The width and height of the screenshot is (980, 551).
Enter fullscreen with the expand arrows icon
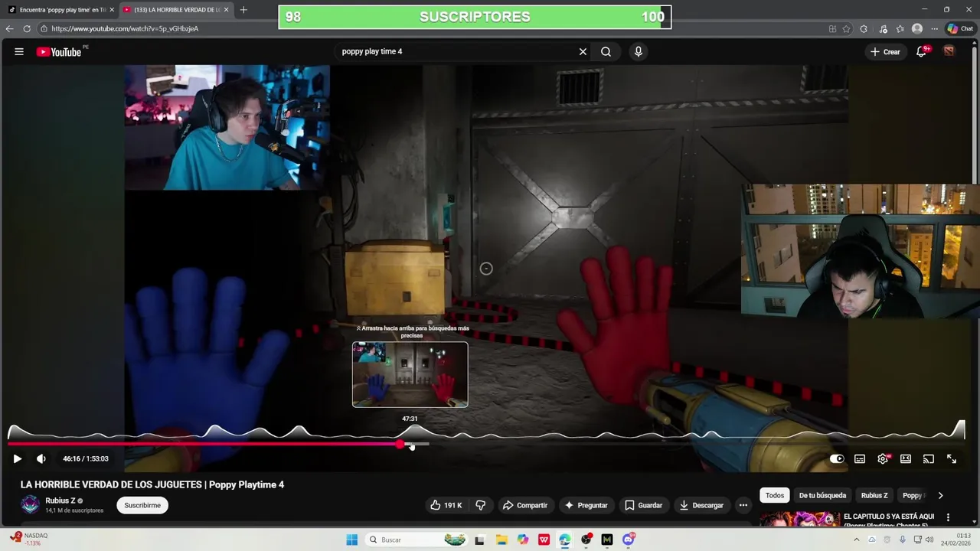[952, 458]
